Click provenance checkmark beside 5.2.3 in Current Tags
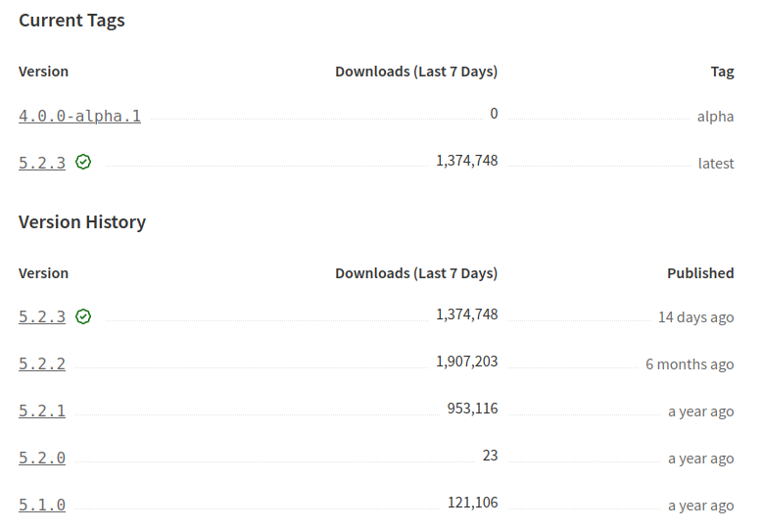The width and height of the screenshot is (763, 532). (83, 163)
